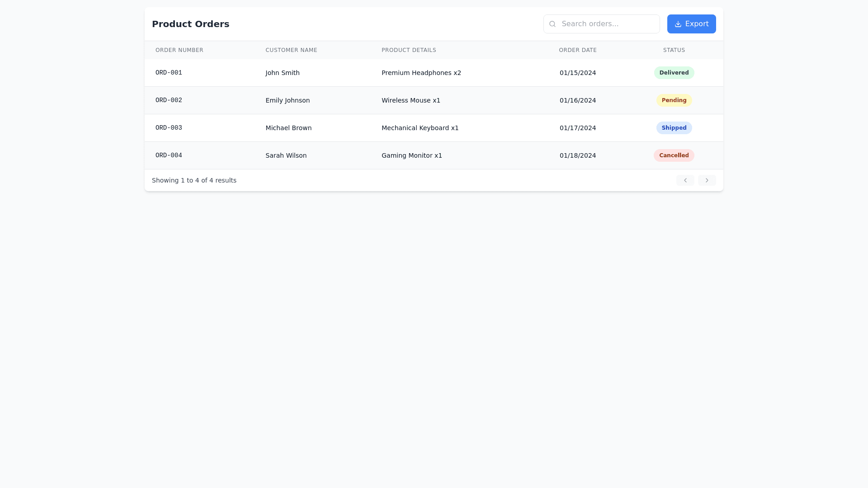Go to previous page chevron
This screenshot has height=488, width=868.
point(685,180)
